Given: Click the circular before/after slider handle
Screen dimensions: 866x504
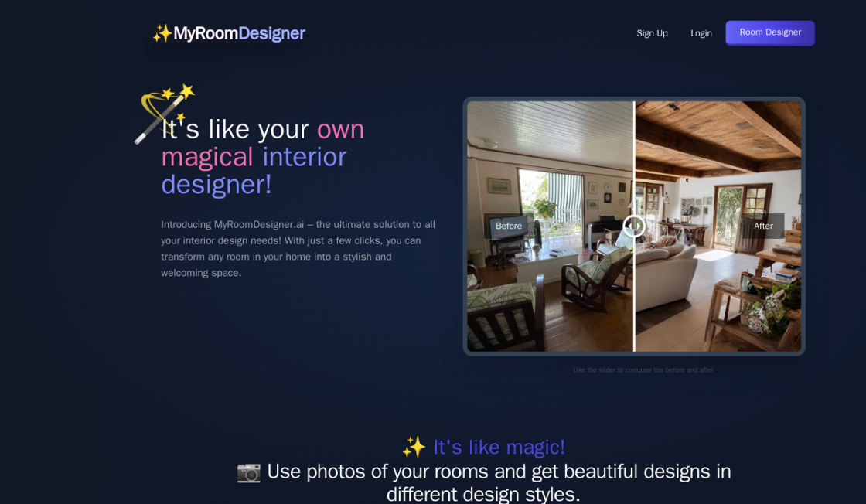Looking at the screenshot, I should (634, 226).
